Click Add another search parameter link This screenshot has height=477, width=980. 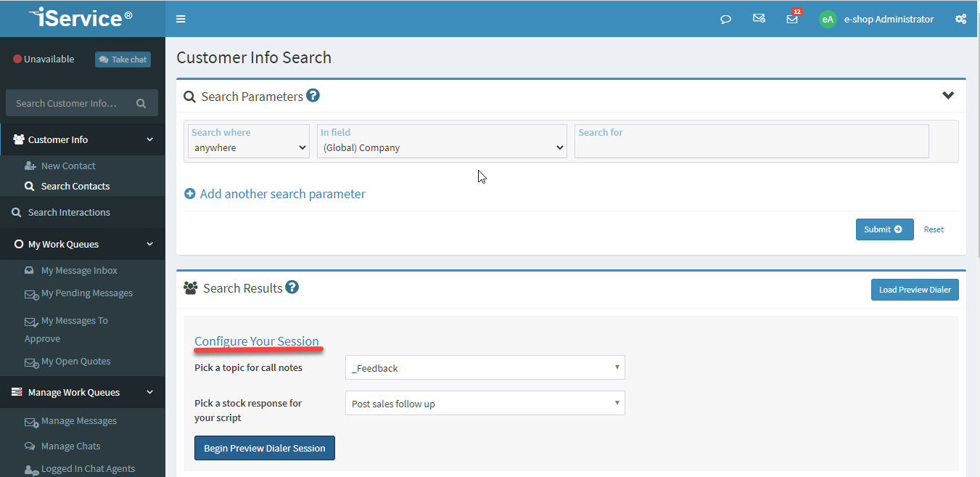pos(283,194)
